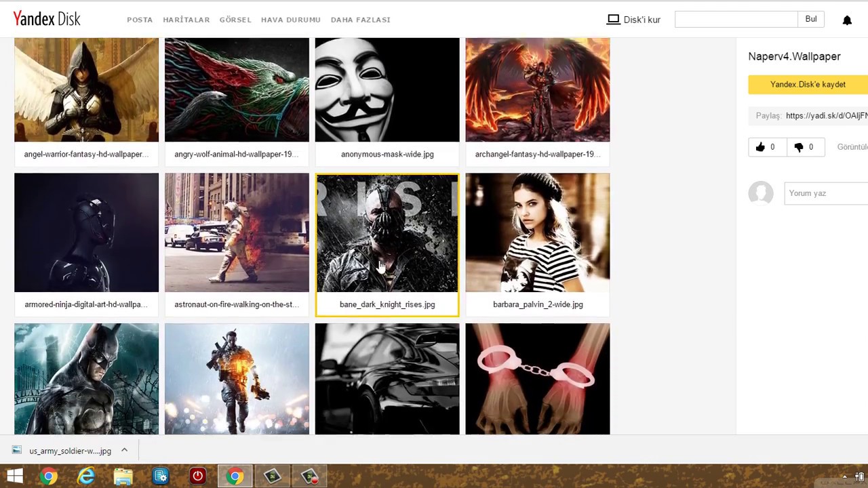Open the DAHA FAZLASI menu

coord(361,20)
